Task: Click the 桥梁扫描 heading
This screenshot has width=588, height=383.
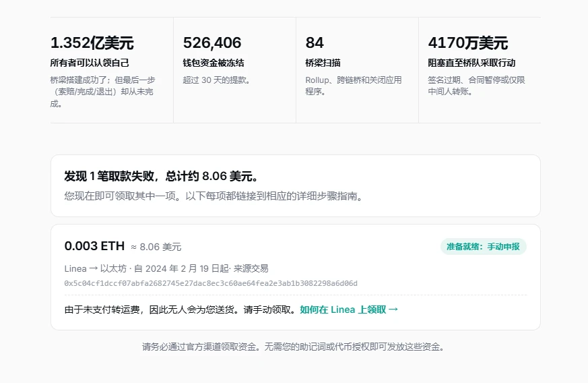Action: pyautogui.click(x=323, y=63)
